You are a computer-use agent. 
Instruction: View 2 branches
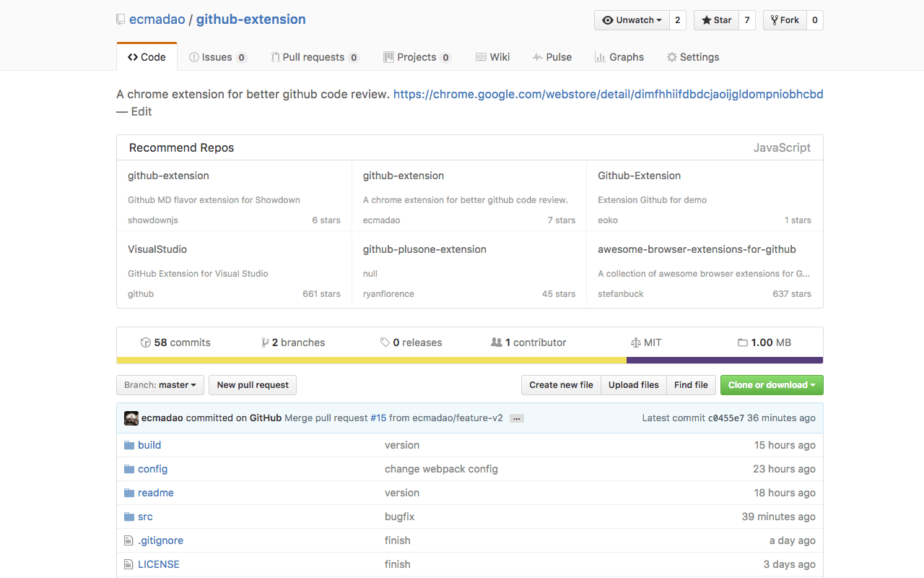point(293,342)
